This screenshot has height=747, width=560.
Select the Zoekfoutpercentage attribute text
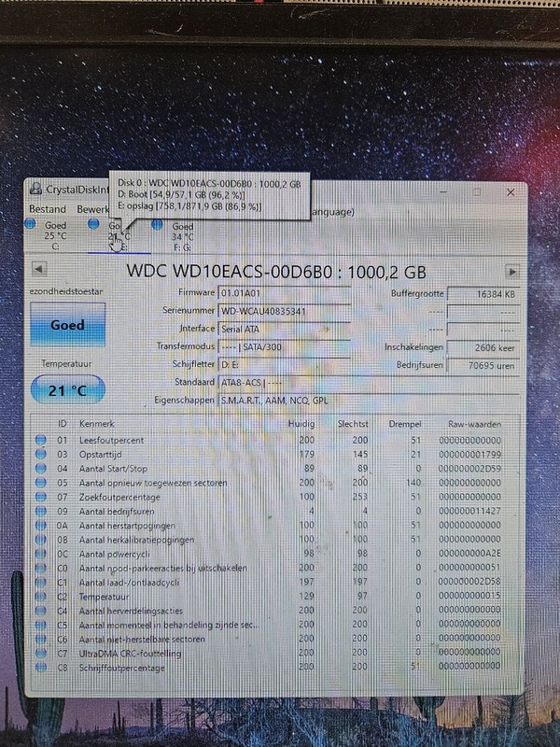click(x=119, y=498)
